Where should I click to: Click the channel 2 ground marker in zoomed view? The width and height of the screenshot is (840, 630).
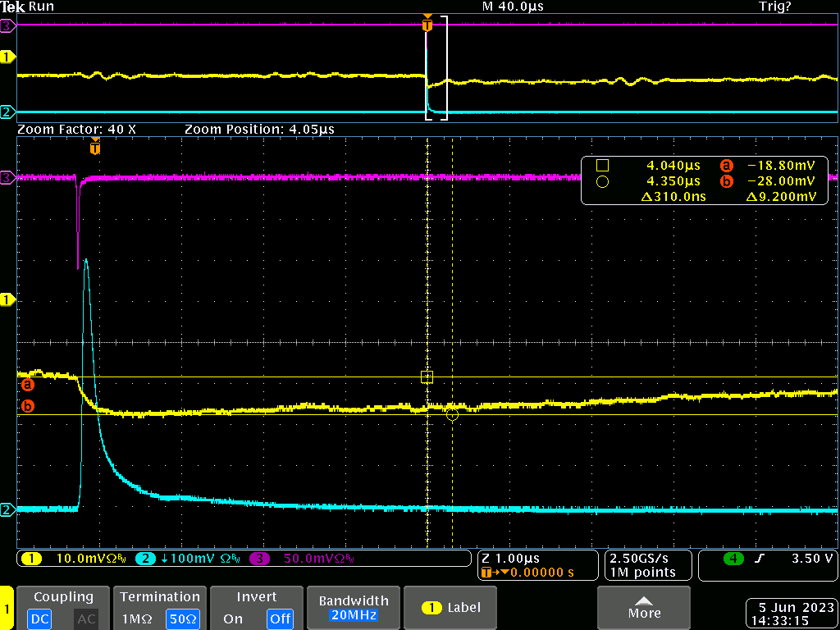(x=8, y=509)
